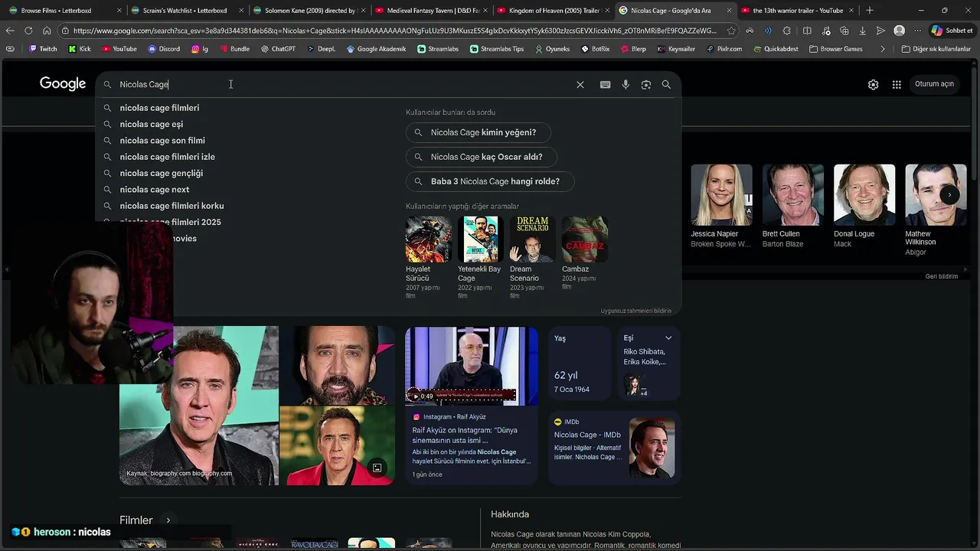Open YouTube bookmark in bookmarks bar
This screenshot has height=551, width=980.
pos(119,49)
